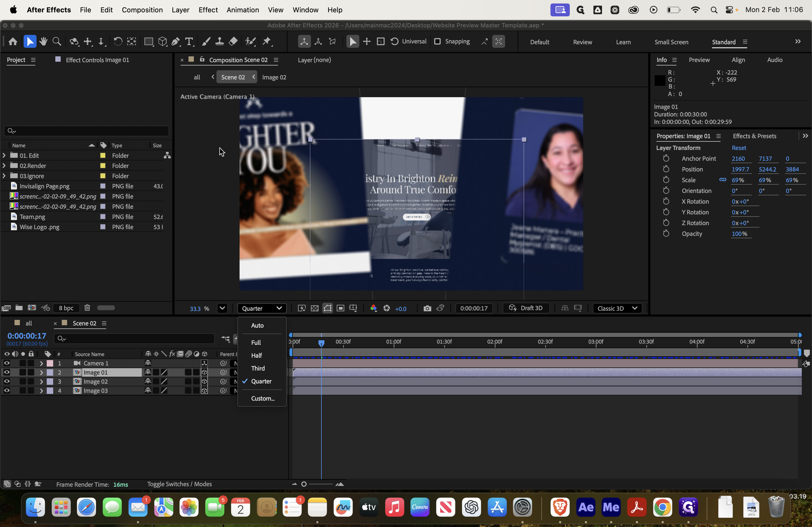Viewport: 812px width, 527px height.
Task: Pick the Puppet Pin tool
Action: pyautogui.click(x=266, y=42)
